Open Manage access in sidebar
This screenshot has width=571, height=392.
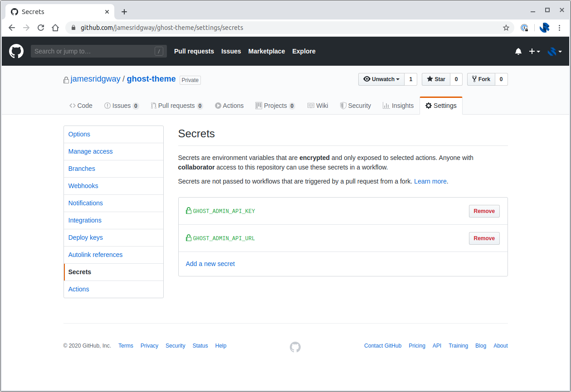[113, 151]
